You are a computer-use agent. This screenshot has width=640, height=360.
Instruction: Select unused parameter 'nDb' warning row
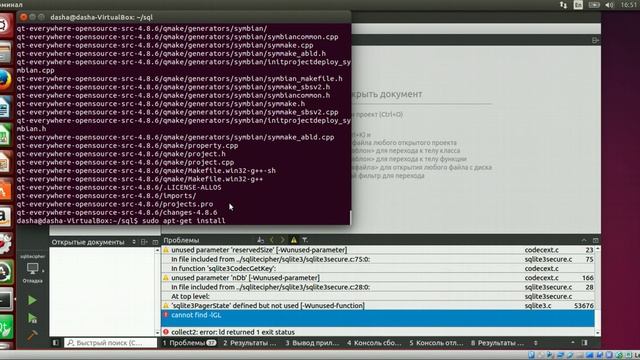378,278
